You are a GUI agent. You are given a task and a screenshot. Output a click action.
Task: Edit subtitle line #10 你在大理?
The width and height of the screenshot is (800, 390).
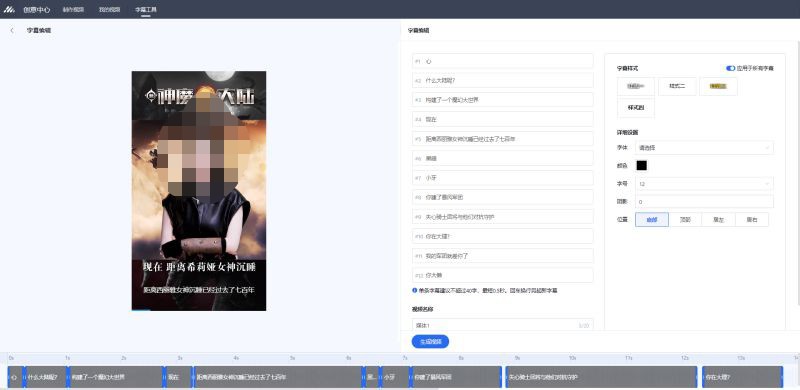(503, 236)
